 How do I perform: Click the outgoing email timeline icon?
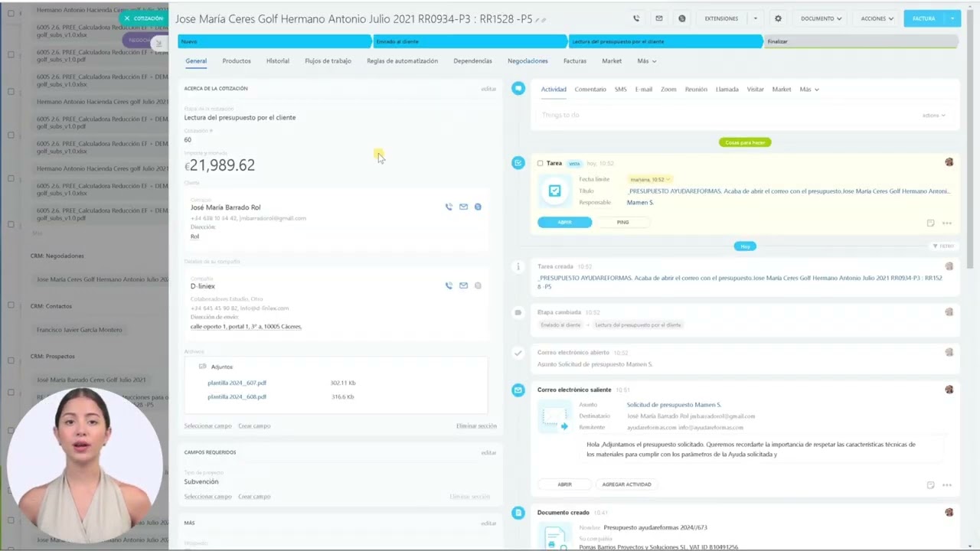pos(518,390)
